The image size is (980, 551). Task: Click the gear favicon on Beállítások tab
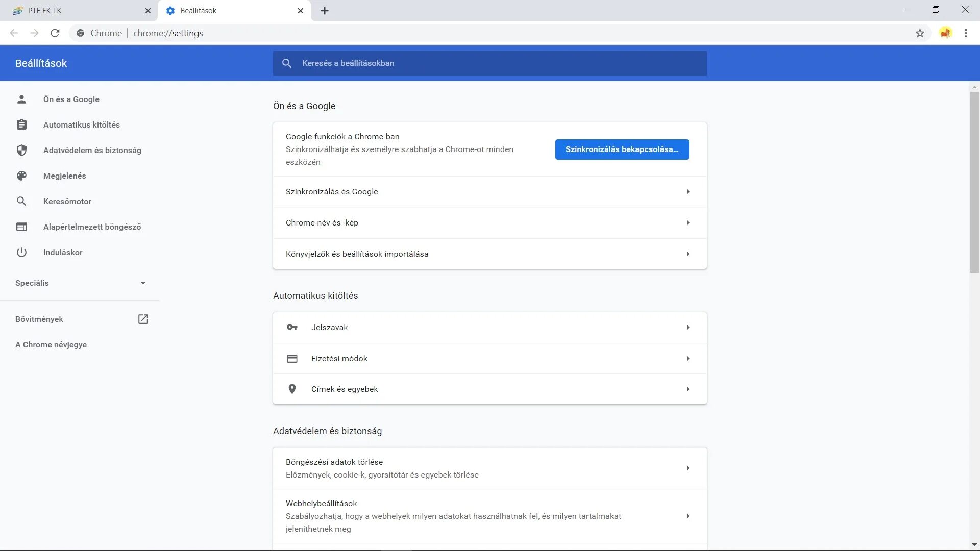click(170, 11)
